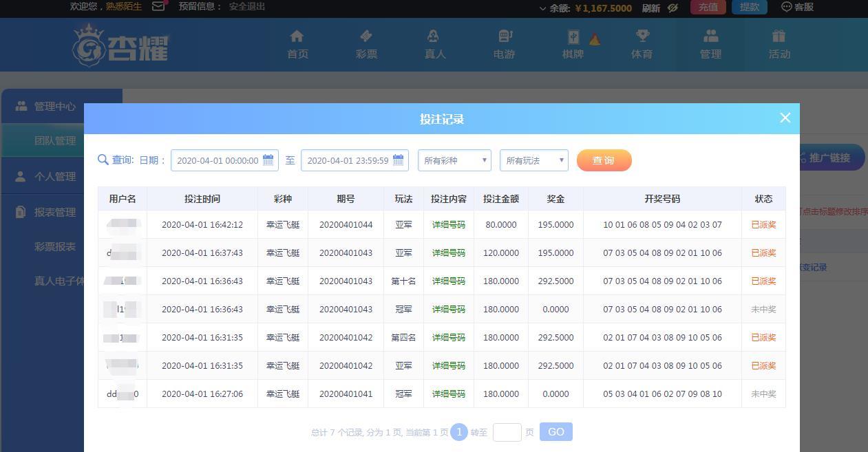Open the 体育 sports trophy icon
Image resolution: width=868 pixels, height=452 pixels.
[x=642, y=36]
